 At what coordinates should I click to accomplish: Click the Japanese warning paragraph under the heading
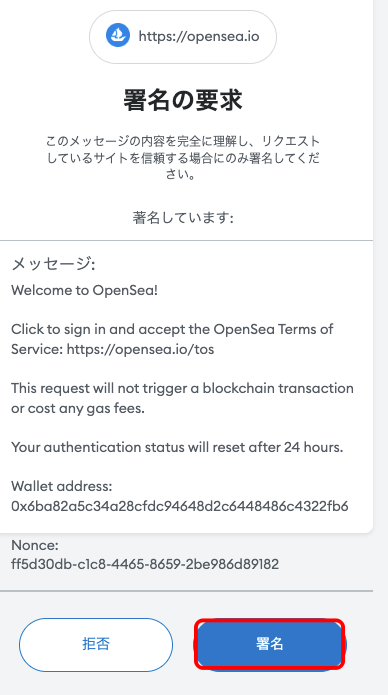click(183, 158)
